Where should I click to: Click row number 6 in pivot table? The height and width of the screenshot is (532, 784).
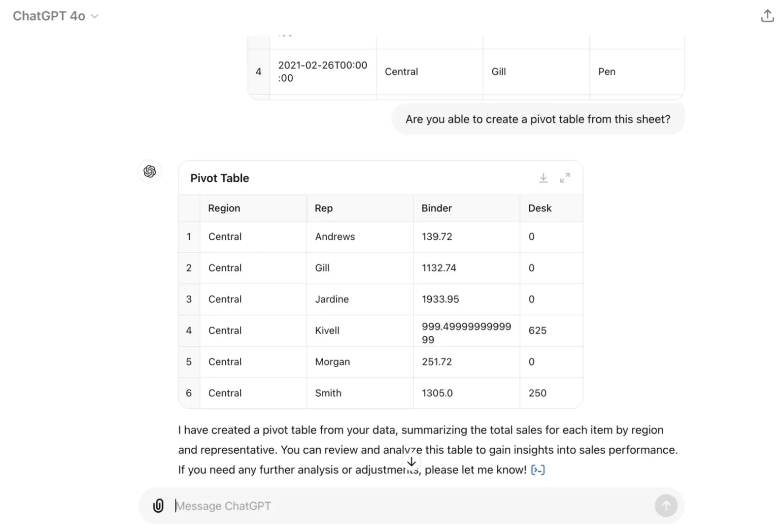tap(189, 393)
